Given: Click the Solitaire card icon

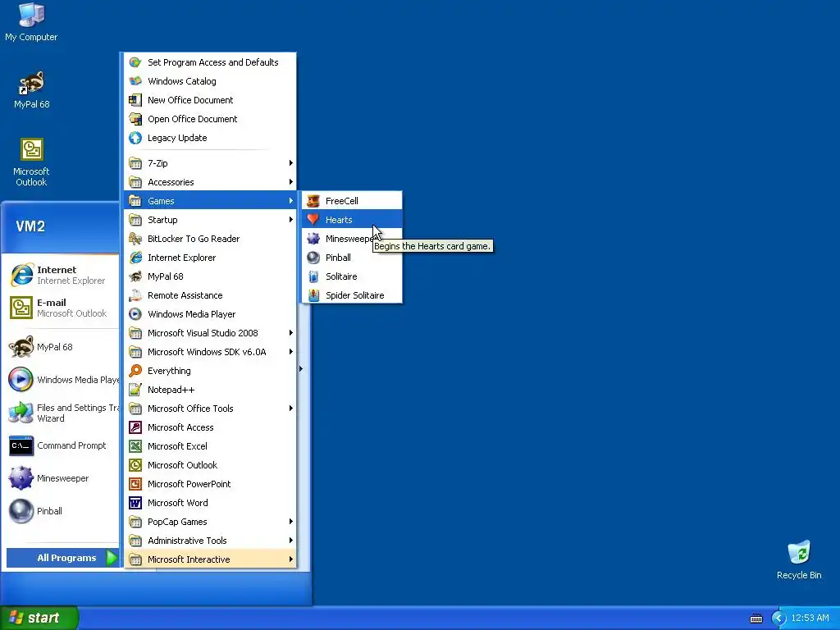Looking at the screenshot, I should pyautogui.click(x=313, y=276).
